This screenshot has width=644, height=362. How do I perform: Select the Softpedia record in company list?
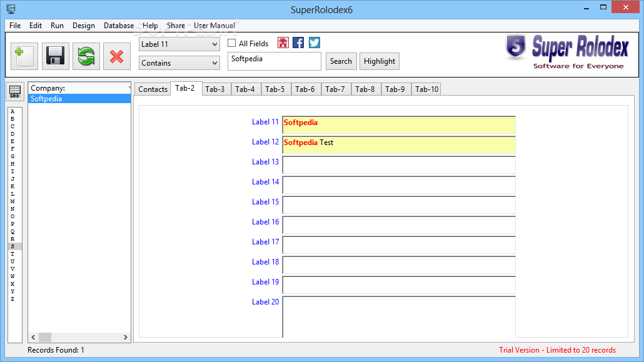point(79,99)
